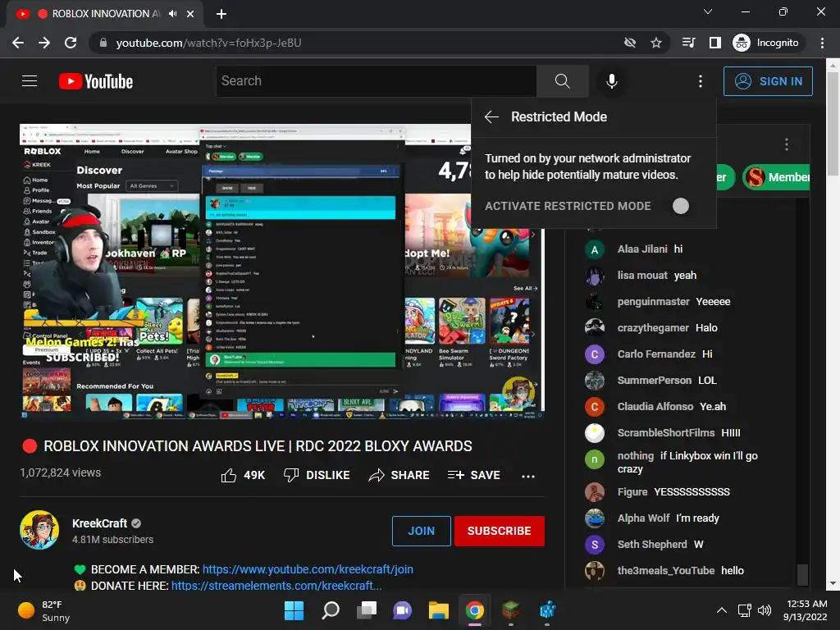This screenshot has width=840, height=630.
Task: Open the streamelements donate link
Action: click(x=276, y=586)
